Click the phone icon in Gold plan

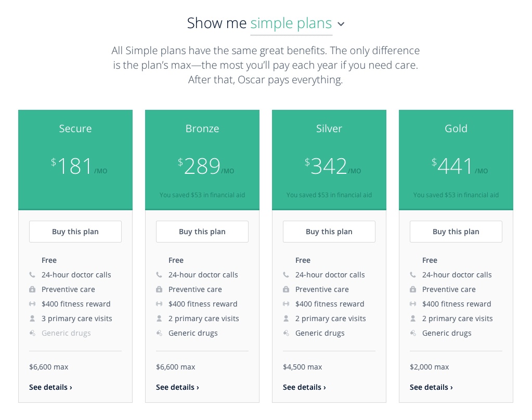coord(413,275)
